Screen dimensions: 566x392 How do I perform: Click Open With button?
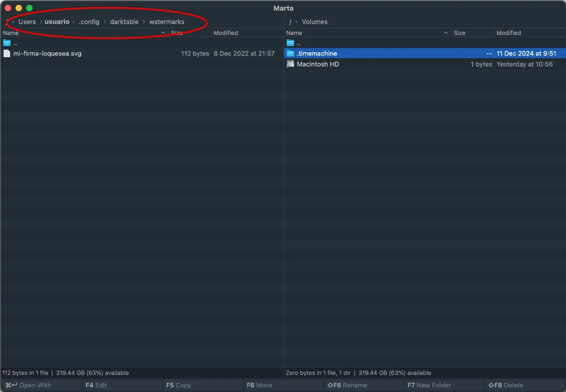pyautogui.click(x=29, y=385)
